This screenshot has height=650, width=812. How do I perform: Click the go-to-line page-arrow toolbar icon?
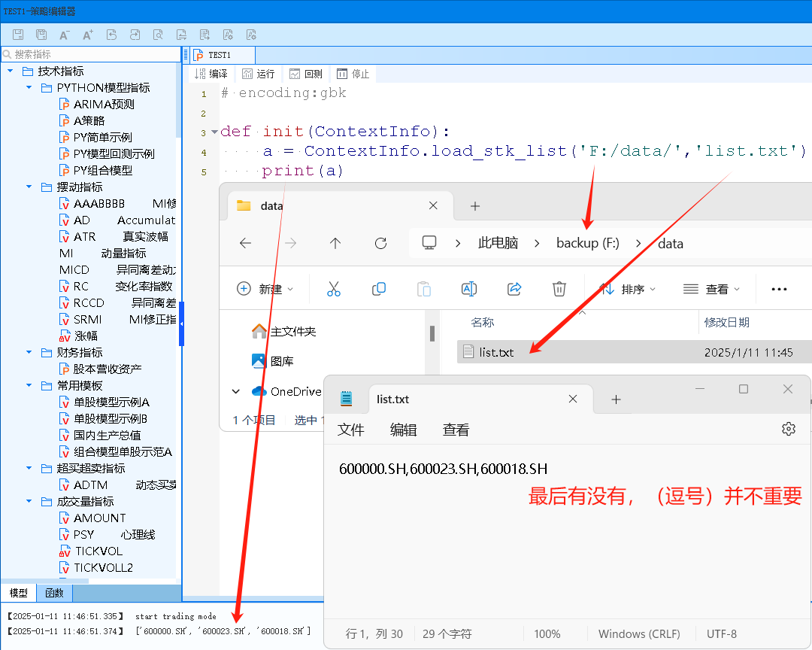[x=205, y=35]
